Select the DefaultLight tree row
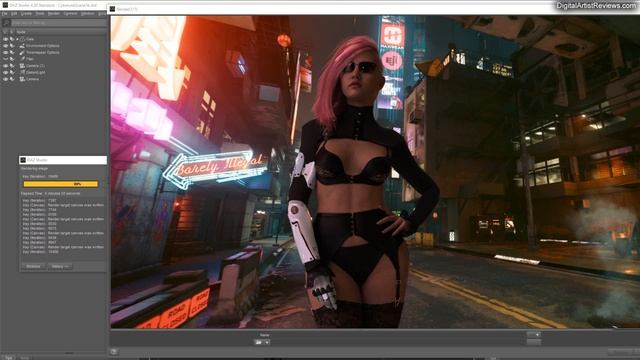Screen dimensions: 640x360 click(x=36, y=72)
